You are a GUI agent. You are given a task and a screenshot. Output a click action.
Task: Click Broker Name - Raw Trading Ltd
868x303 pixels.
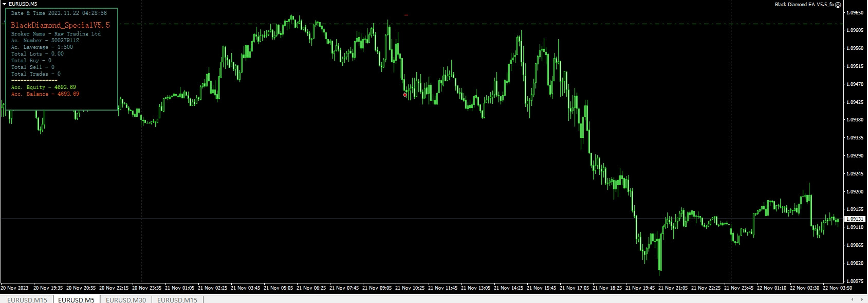[x=56, y=34]
